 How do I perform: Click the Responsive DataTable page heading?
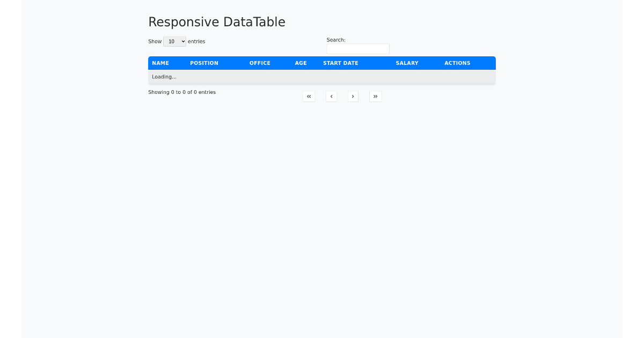(217, 22)
